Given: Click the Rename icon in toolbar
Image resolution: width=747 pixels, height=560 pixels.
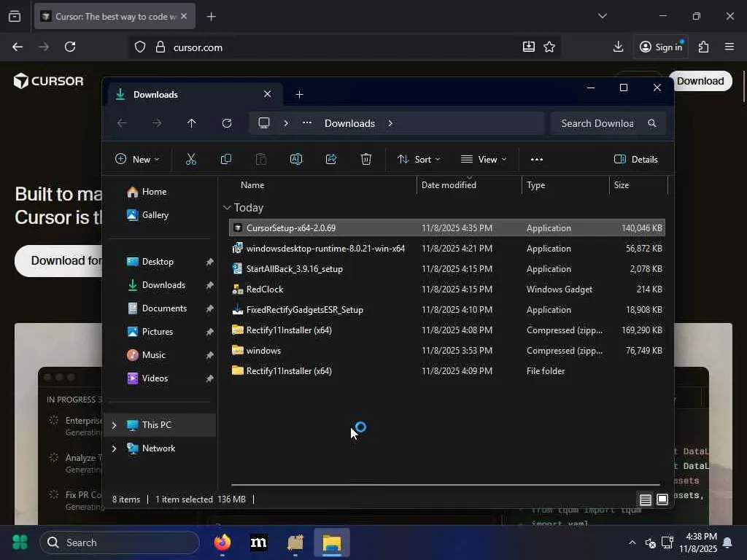Looking at the screenshot, I should click(296, 159).
